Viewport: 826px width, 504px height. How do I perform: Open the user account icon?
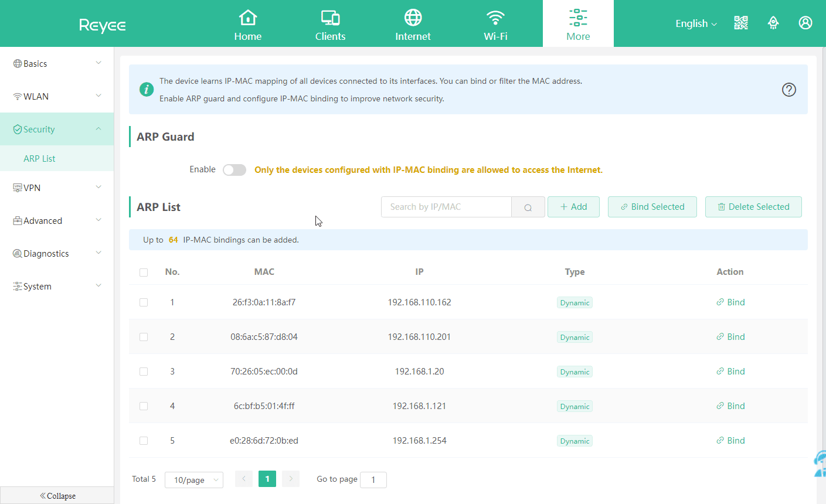tap(805, 23)
